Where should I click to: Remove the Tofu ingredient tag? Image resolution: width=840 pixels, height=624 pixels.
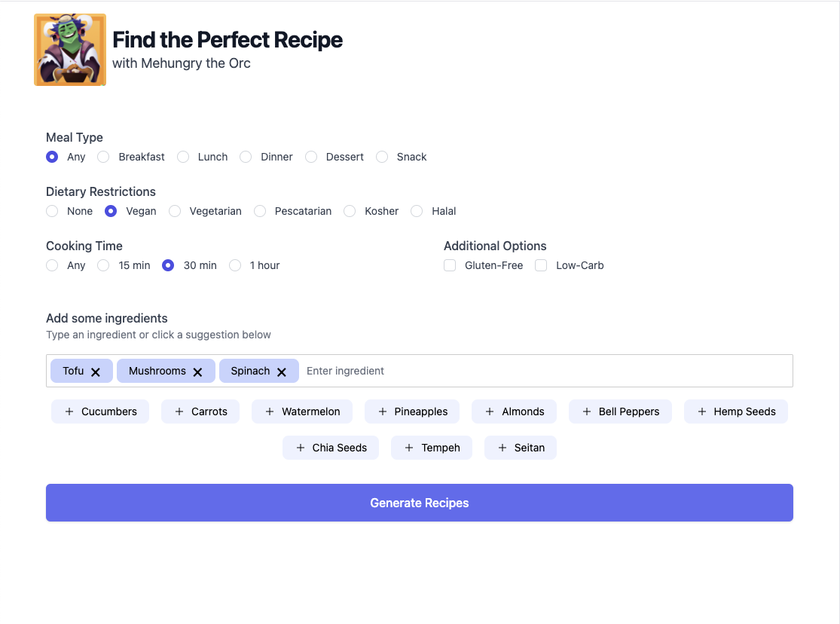[96, 371]
